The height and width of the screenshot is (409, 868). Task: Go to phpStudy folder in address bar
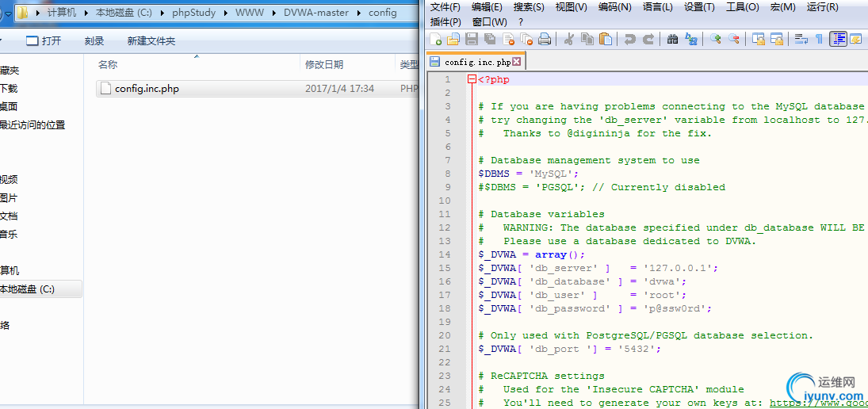[193, 12]
